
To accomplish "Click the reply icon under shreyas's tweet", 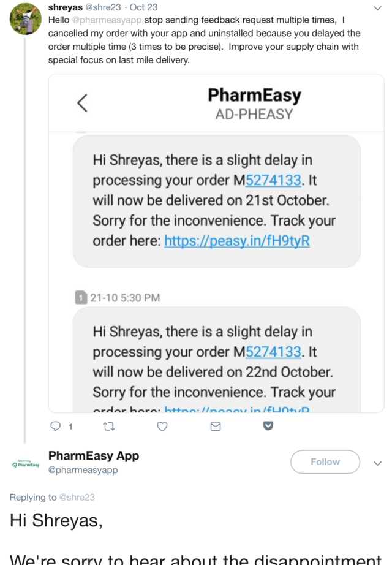I will 56,426.
